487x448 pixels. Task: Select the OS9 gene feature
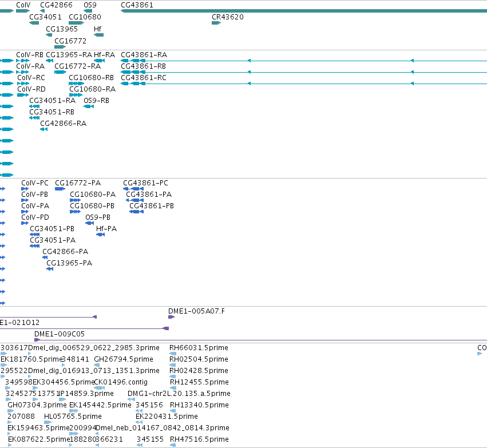[88, 11]
